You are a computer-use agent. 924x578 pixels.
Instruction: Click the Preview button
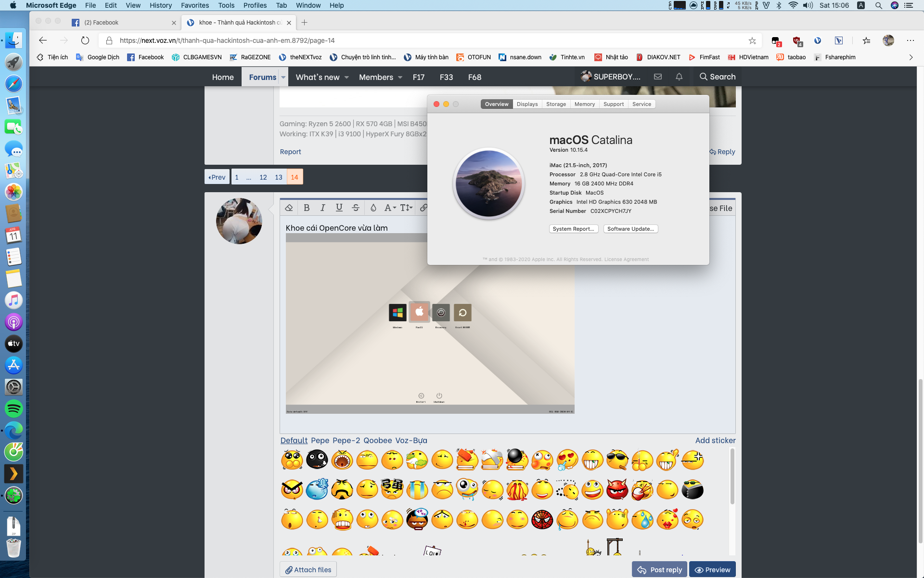712,569
